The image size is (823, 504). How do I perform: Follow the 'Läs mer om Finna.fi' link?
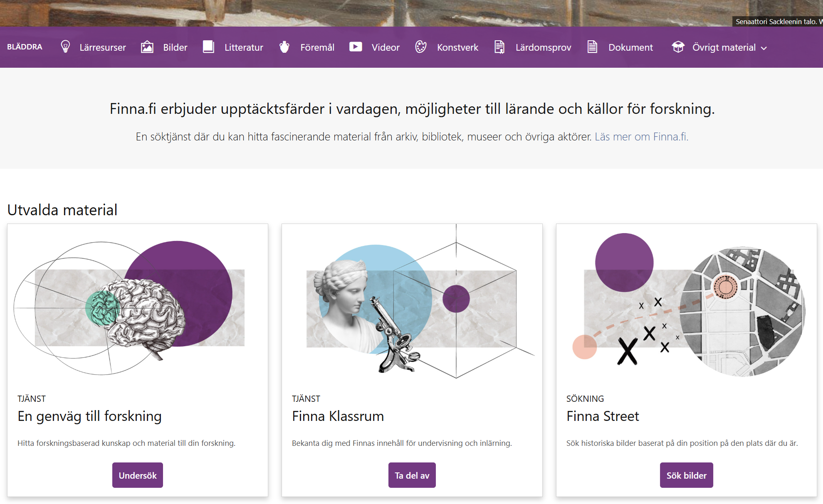click(x=641, y=137)
